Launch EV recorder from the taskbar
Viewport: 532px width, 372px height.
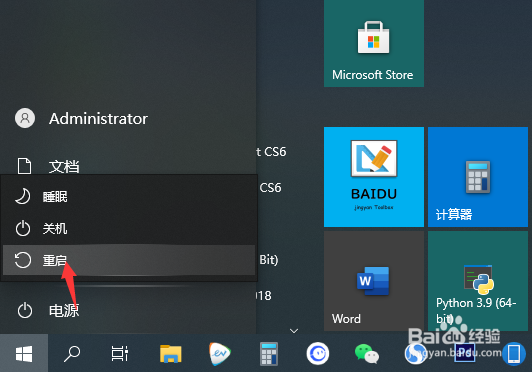pyautogui.click(x=220, y=353)
